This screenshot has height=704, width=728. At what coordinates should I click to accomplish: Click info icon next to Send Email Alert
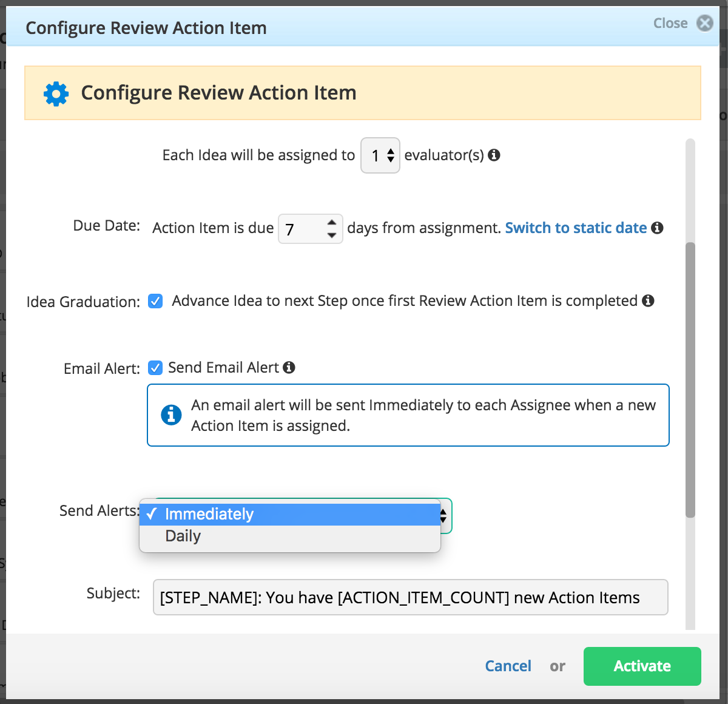pos(289,367)
